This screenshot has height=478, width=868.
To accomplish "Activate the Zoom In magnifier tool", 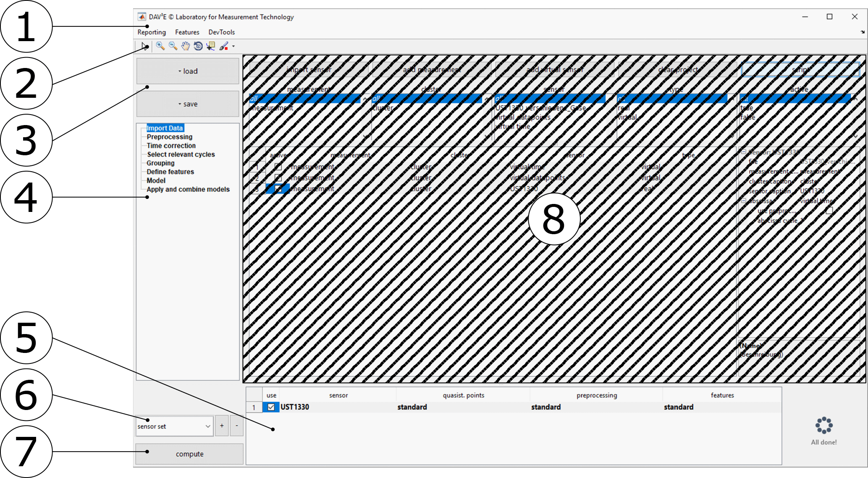I will (x=160, y=46).
